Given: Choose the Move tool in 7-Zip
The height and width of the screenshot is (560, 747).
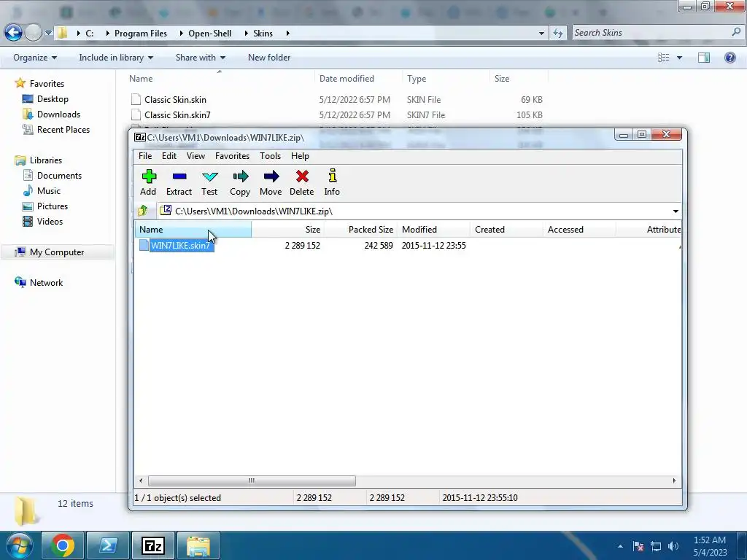Looking at the screenshot, I should point(271,182).
